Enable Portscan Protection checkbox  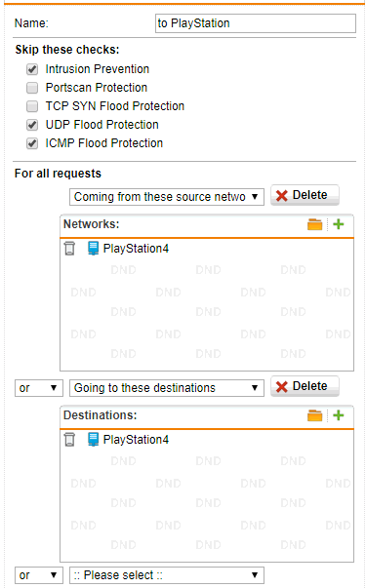tap(32, 88)
